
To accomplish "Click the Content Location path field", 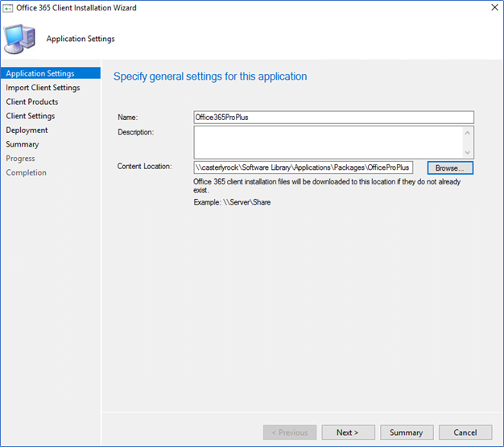I will [x=303, y=168].
